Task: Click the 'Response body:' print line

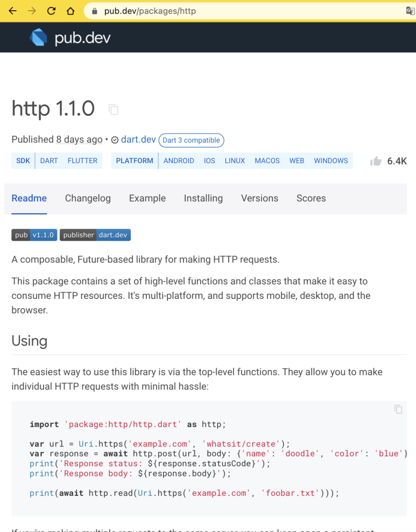Action: (130, 474)
